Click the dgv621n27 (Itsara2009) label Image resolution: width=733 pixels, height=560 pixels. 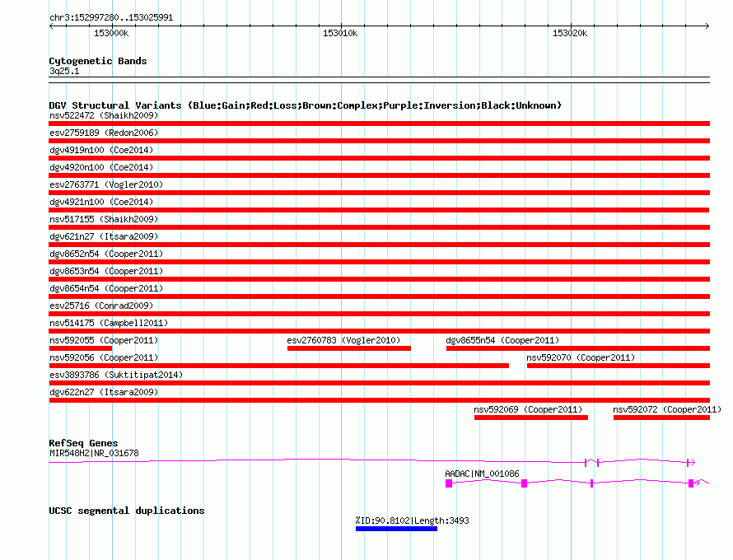click(104, 236)
